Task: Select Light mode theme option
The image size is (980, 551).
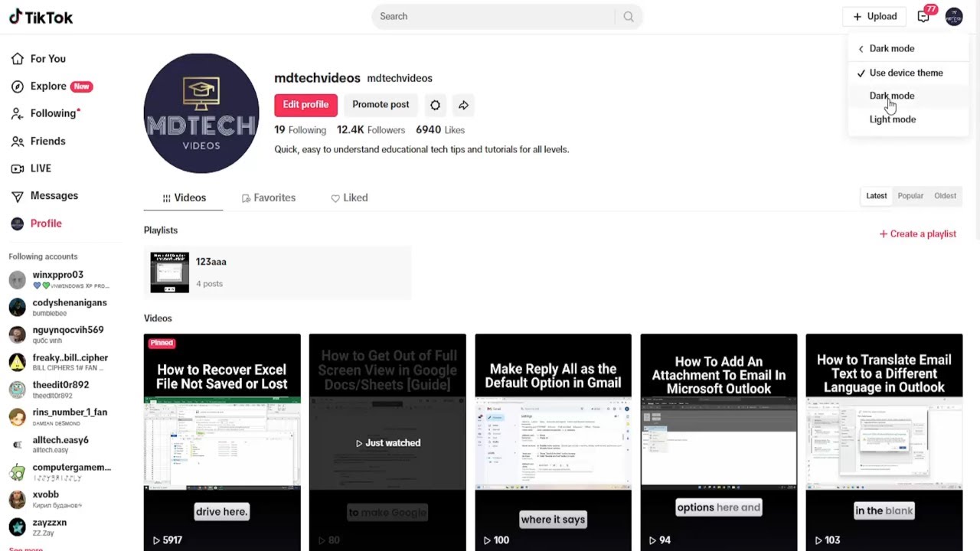Action: coord(910,119)
